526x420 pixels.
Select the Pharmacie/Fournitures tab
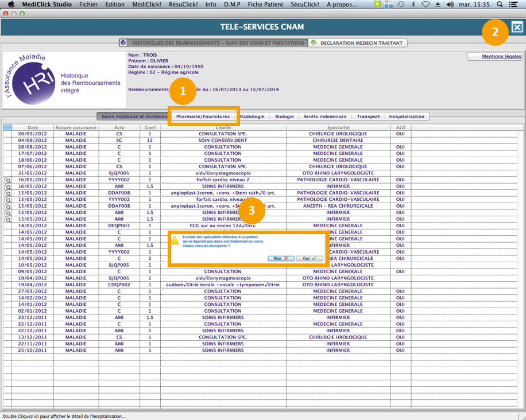[203, 116]
